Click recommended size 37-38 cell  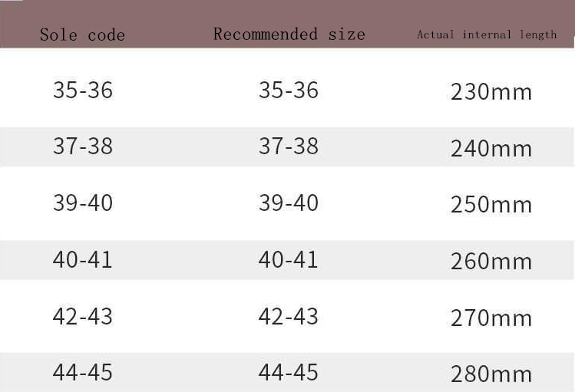click(288, 146)
